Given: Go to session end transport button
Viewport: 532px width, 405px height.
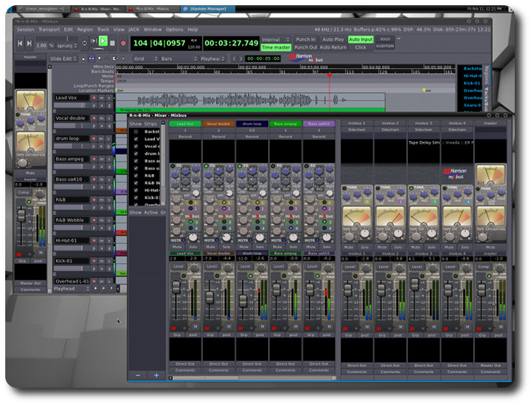Looking at the screenshot, I should 29,43.
